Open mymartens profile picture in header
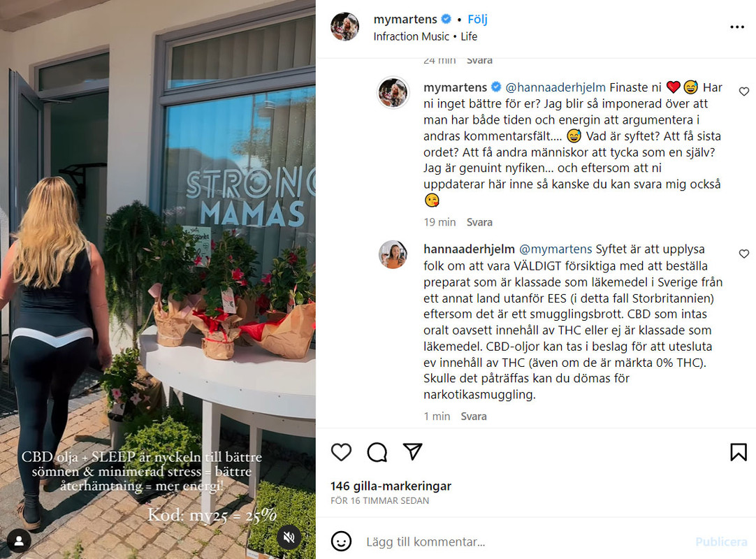756x559 pixels. coord(344,27)
